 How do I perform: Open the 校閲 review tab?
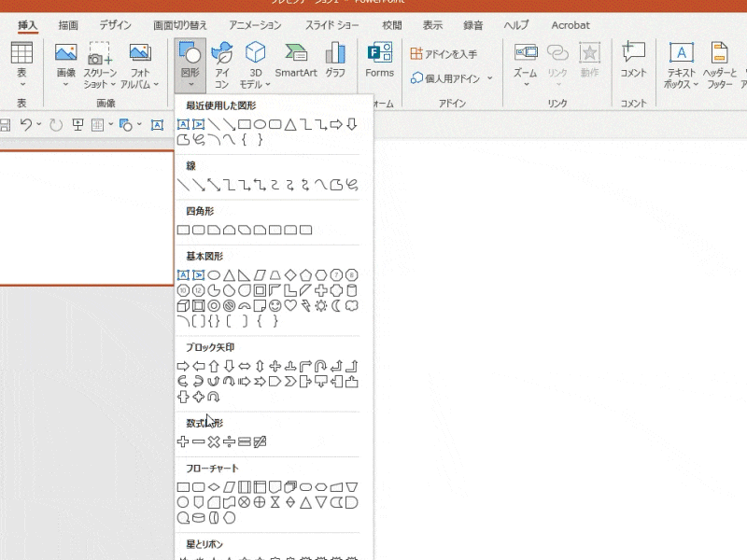tap(392, 25)
